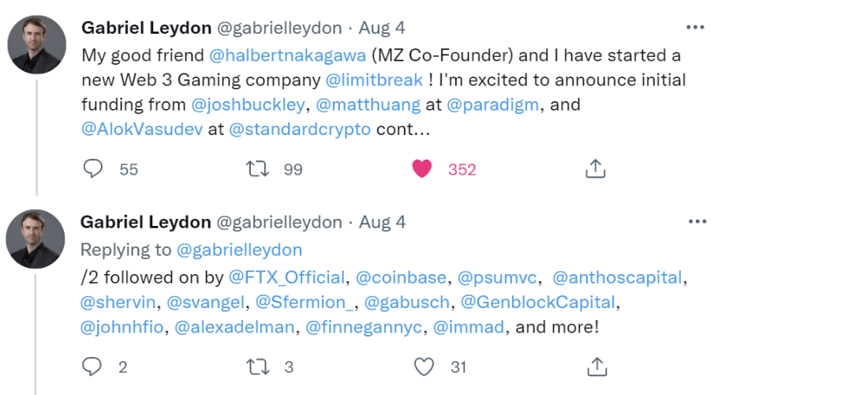Unlike the first tweet's pink heart

[423, 169]
